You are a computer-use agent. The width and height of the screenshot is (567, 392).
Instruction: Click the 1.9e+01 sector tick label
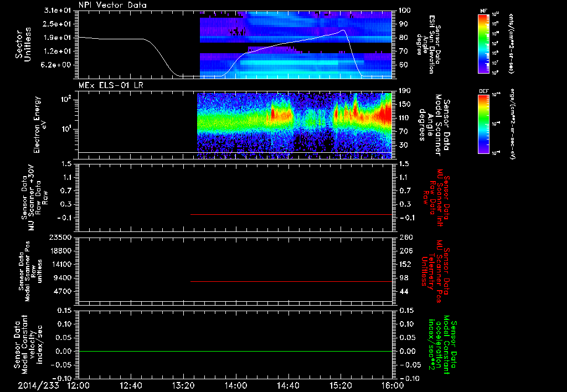(58, 38)
